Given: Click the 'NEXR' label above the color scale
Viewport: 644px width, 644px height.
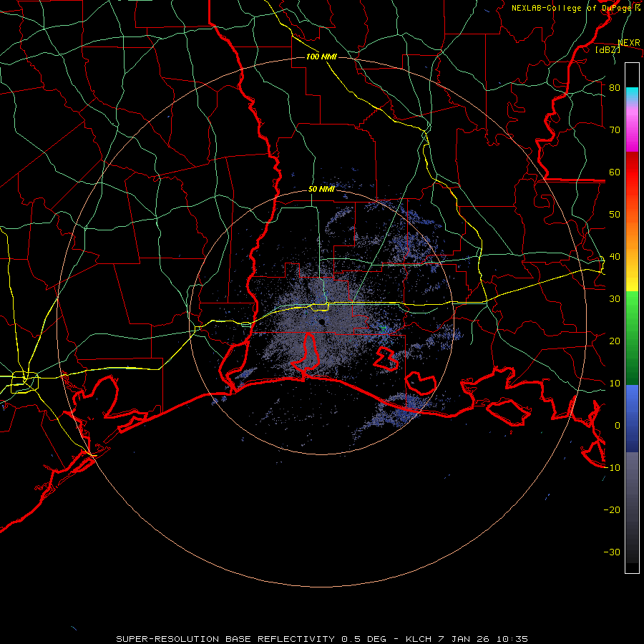Looking at the screenshot, I should [629, 43].
